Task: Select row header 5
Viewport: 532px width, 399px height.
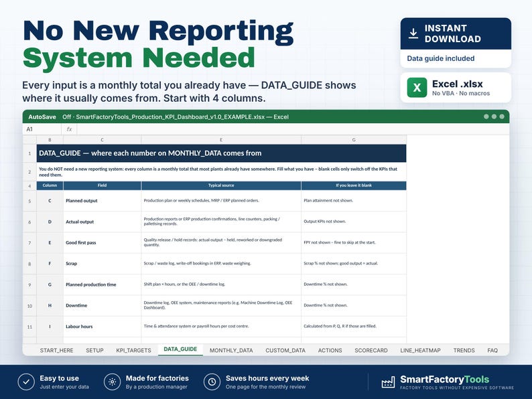Action: 29,201
